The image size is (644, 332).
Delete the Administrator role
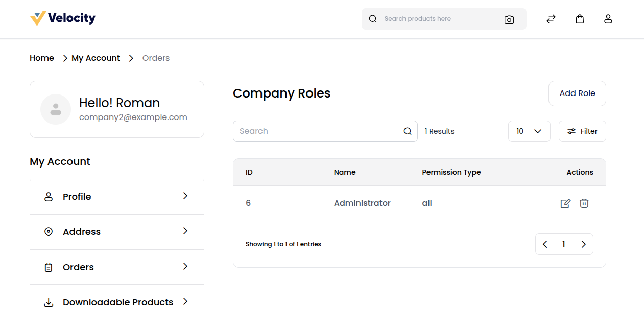point(584,203)
